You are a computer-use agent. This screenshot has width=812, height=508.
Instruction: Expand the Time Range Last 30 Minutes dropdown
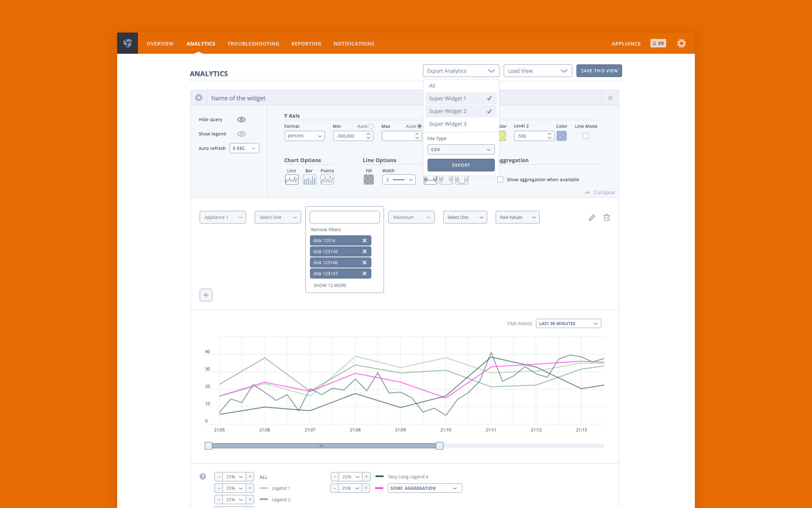pos(568,323)
